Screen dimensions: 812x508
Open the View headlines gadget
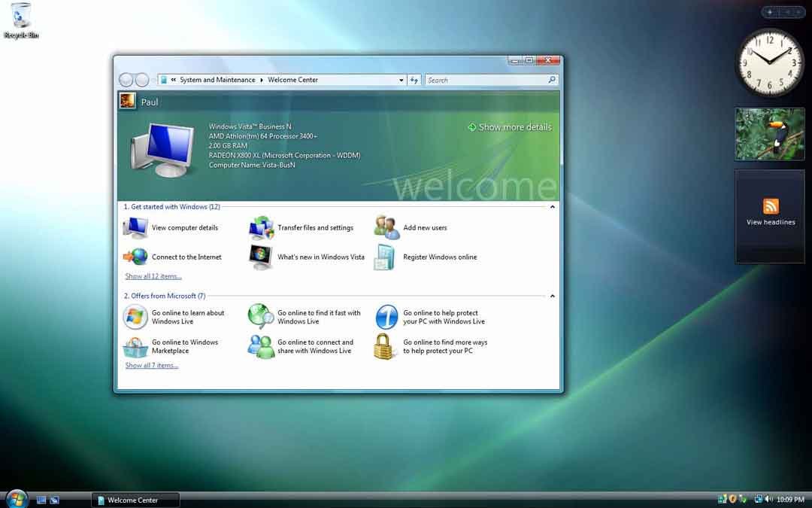(x=770, y=216)
